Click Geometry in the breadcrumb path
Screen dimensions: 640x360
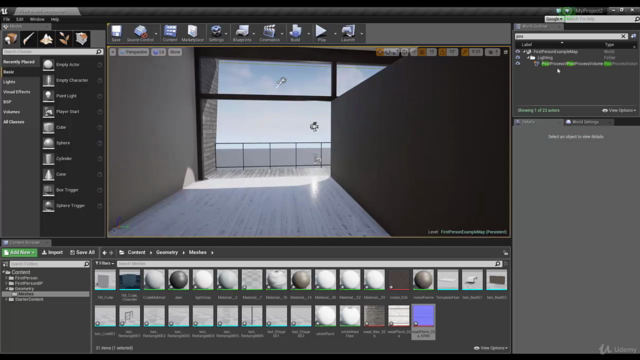167,253
